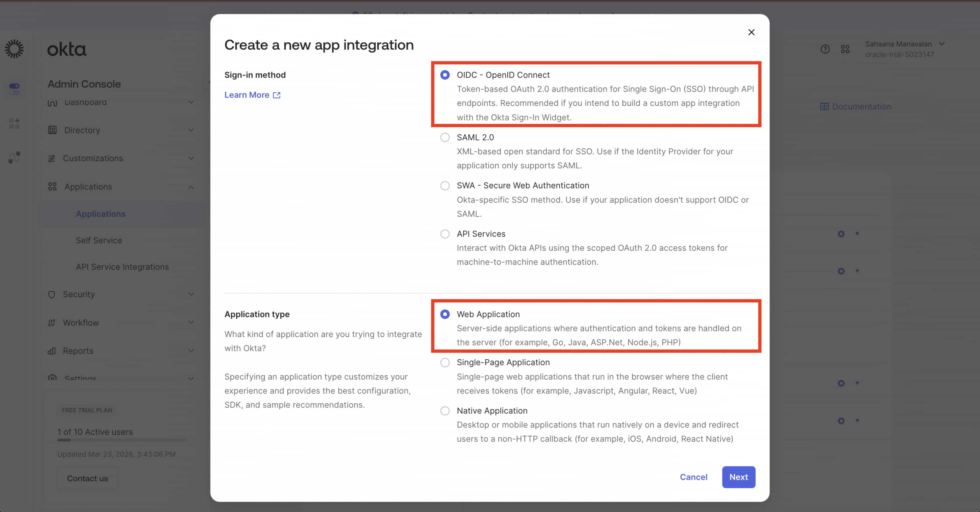Screen dimensions: 980x512
Task: Click the Security shield icon
Action: pyautogui.click(x=52, y=294)
